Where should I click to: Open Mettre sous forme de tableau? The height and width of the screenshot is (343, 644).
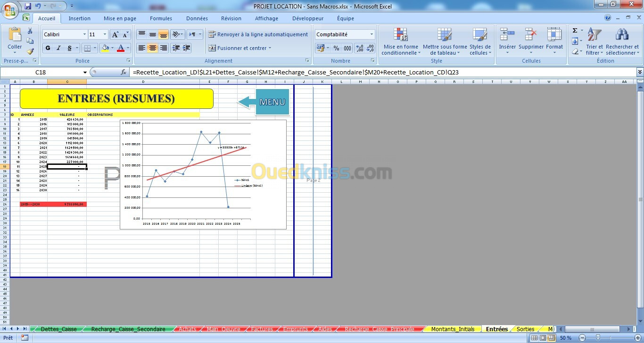(x=445, y=41)
